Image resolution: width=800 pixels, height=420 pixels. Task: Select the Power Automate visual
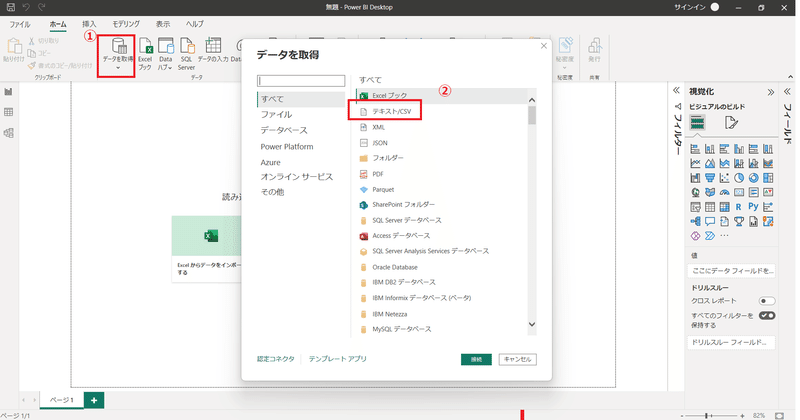(710, 236)
